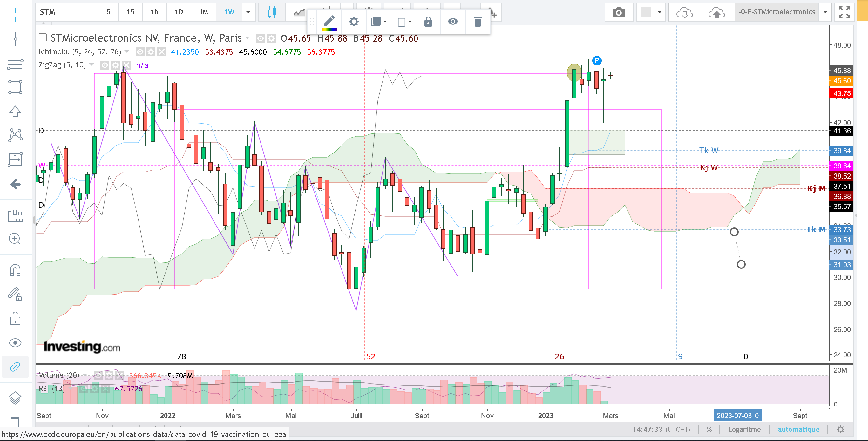Select the measure and projection tool

tap(15, 159)
